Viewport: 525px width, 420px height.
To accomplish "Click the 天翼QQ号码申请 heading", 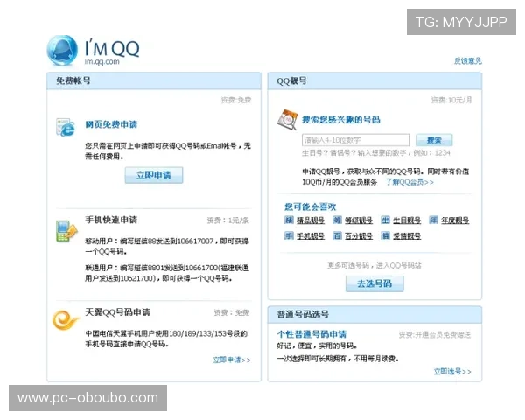I will coord(117,312).
